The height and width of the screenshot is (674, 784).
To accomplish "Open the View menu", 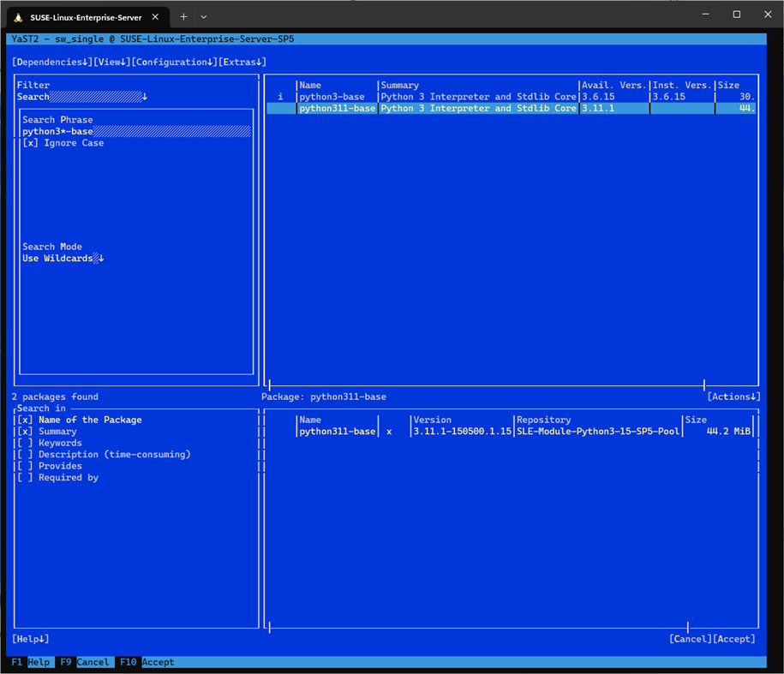I will [112, 62].
